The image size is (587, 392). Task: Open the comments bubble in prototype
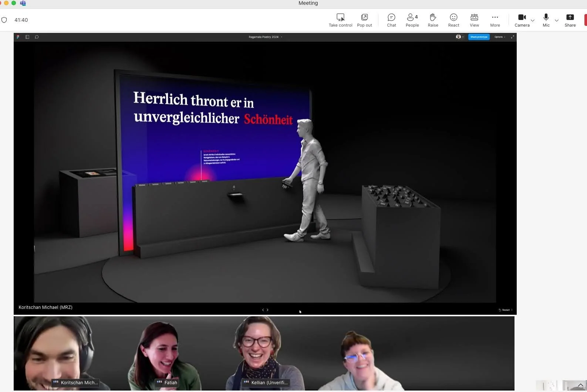click(37, 37)
